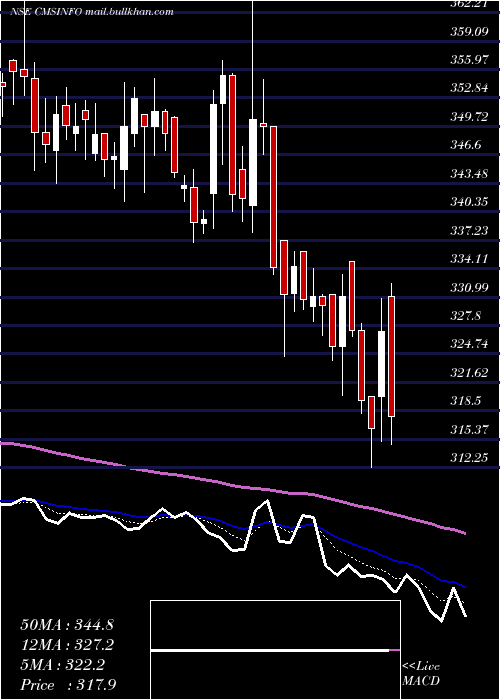Image resolution: width=500 pixels, height=700 pixels.
Task: Select the 343.48 price axis label
Action: (469, 174)
